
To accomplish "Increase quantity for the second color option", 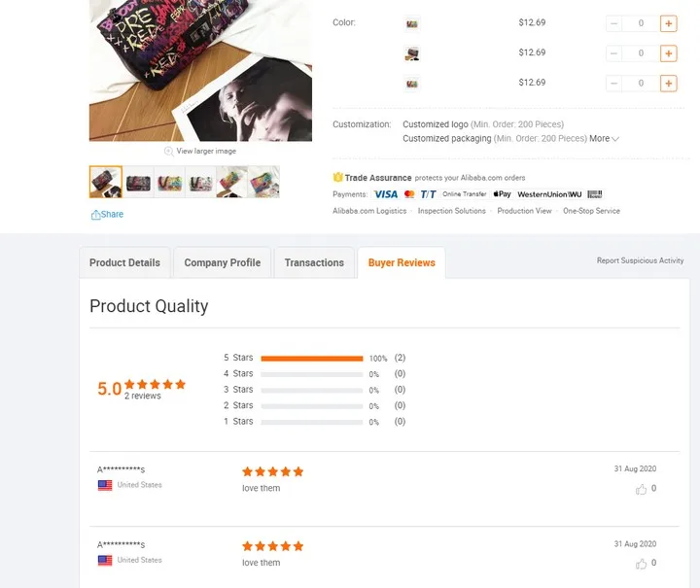I will point(668,53).
